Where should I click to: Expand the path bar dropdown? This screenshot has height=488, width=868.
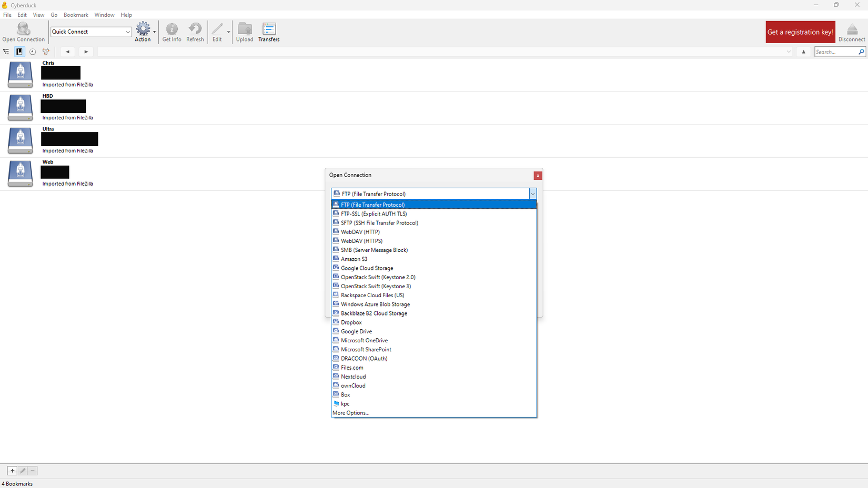coord(789,52)
